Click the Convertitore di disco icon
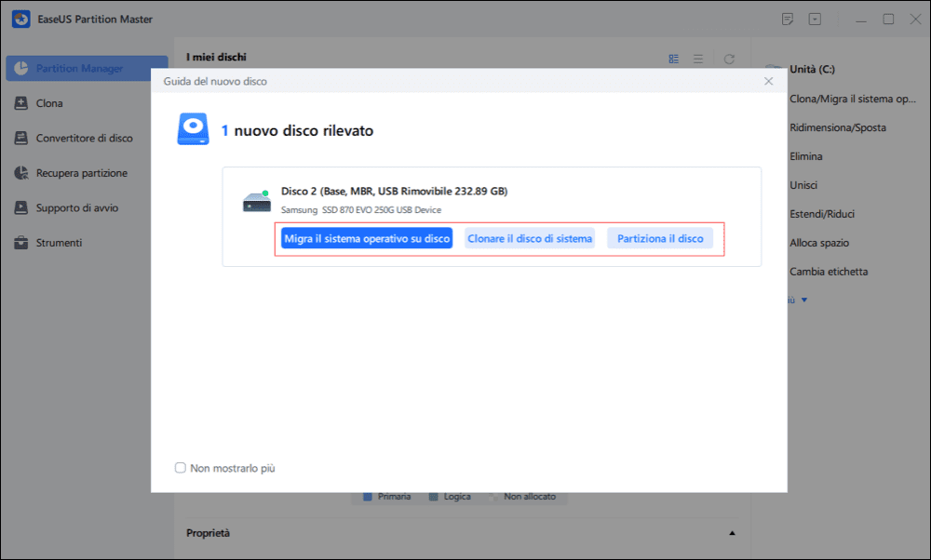Viewport: 931px width, 560px height. pyautogui.click(x=21, y=139)
